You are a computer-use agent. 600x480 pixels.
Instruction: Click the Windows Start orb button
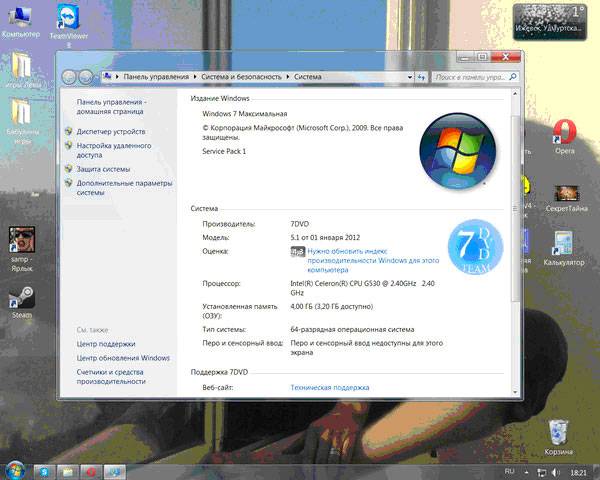[x=15, y=469]
